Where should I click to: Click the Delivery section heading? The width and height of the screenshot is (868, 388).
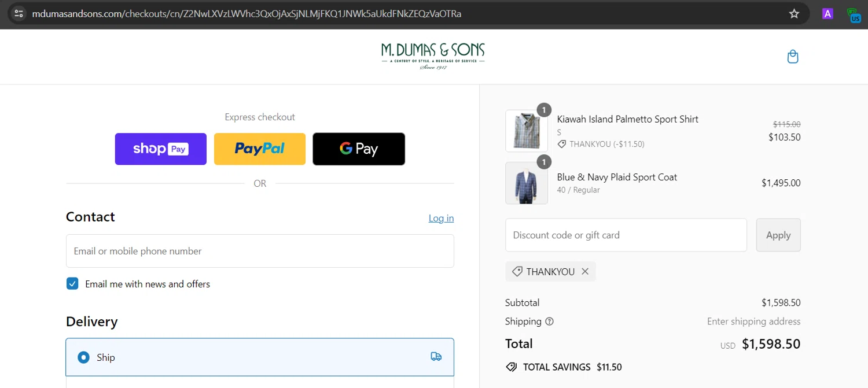click(91, 322)
